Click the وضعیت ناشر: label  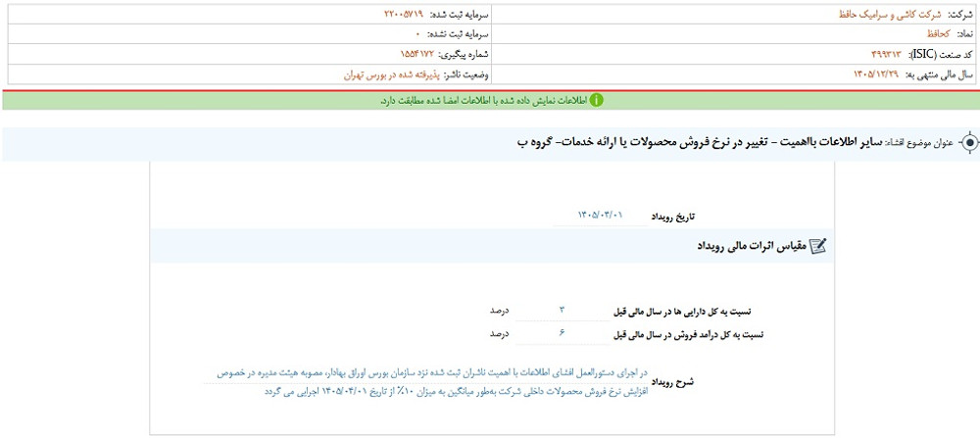(x=466, y=74)
